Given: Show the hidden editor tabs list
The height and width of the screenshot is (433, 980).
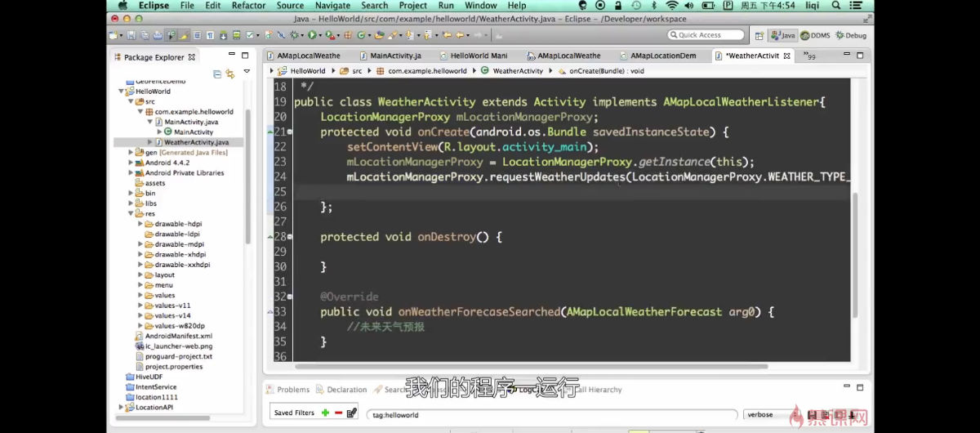Looking at the screenshot, I should [x=810, y=56].
